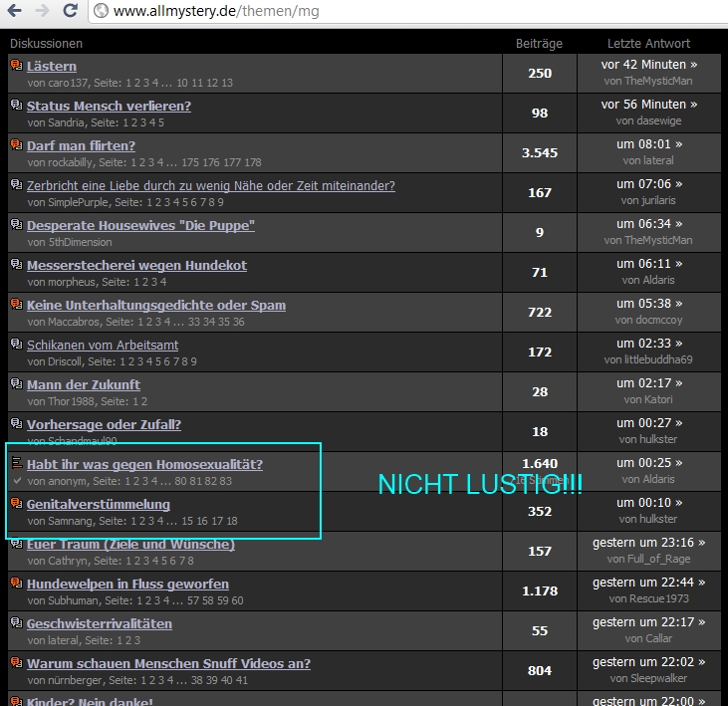The height and width of the screenshot is (706, 728).
Task: Click the globe icon in address bar
Action: pos(101,11)
